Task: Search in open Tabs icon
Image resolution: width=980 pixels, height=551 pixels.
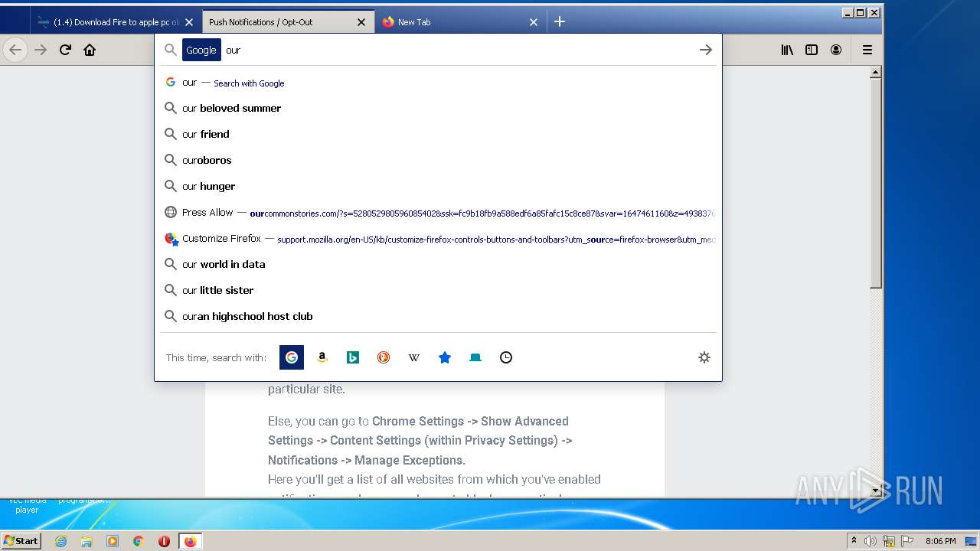Action: [475, 357]
